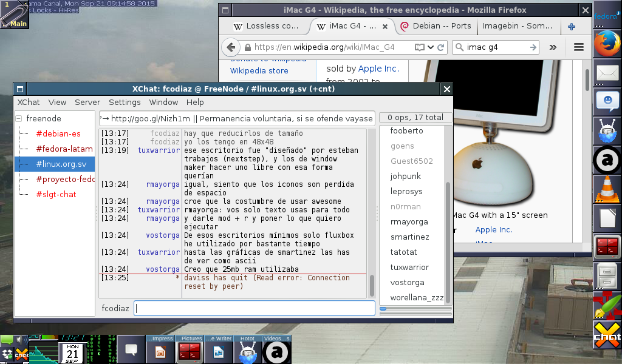Click the reload button in Firefox URL bar
The width and height of the screenshot is (622, 364).
point(441,47)
